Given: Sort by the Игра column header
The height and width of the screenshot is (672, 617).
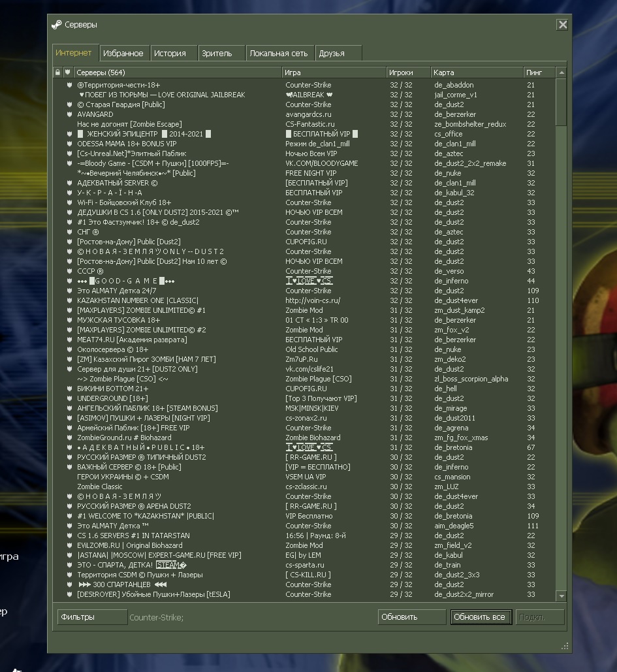Looking at the screenshot, I should 334,72.
